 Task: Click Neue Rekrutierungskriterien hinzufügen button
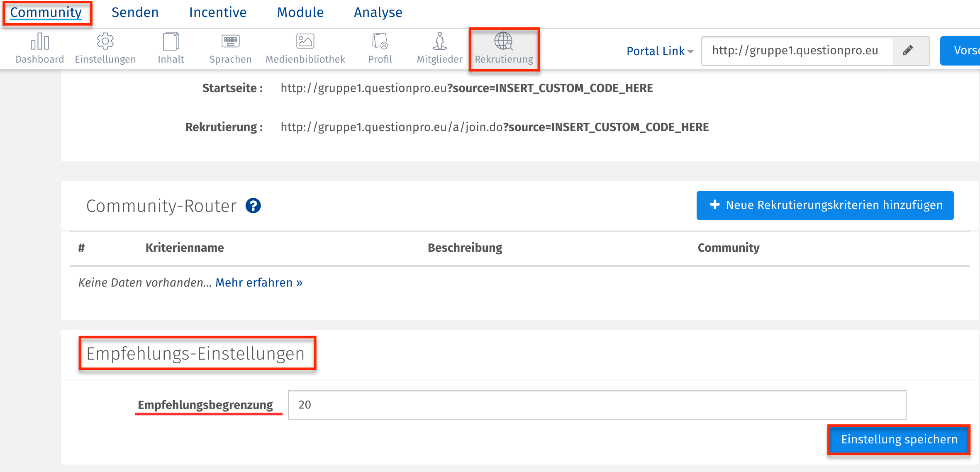[x=825, y=205]
